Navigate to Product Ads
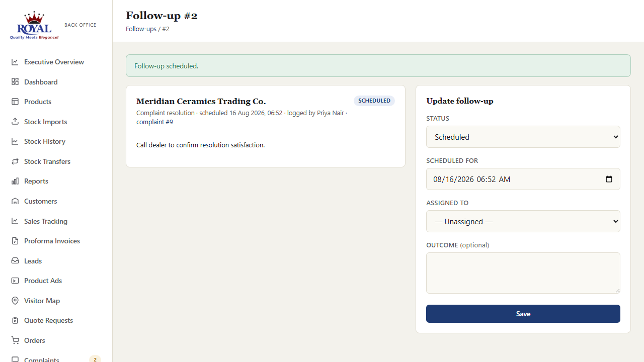Viewport: 644px width, 362px height. (x=56, y=281)
